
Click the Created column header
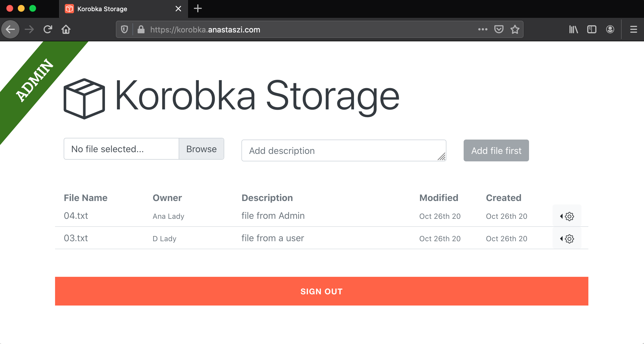coord(504,198)
